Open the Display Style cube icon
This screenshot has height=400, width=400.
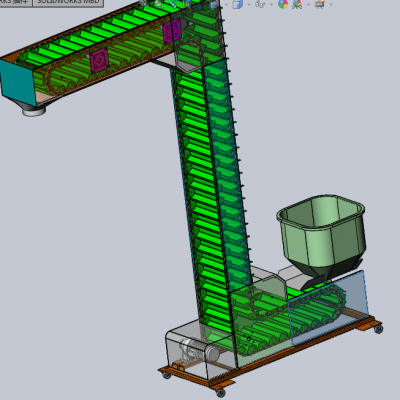pyautogui.click(x=237, y=4)
